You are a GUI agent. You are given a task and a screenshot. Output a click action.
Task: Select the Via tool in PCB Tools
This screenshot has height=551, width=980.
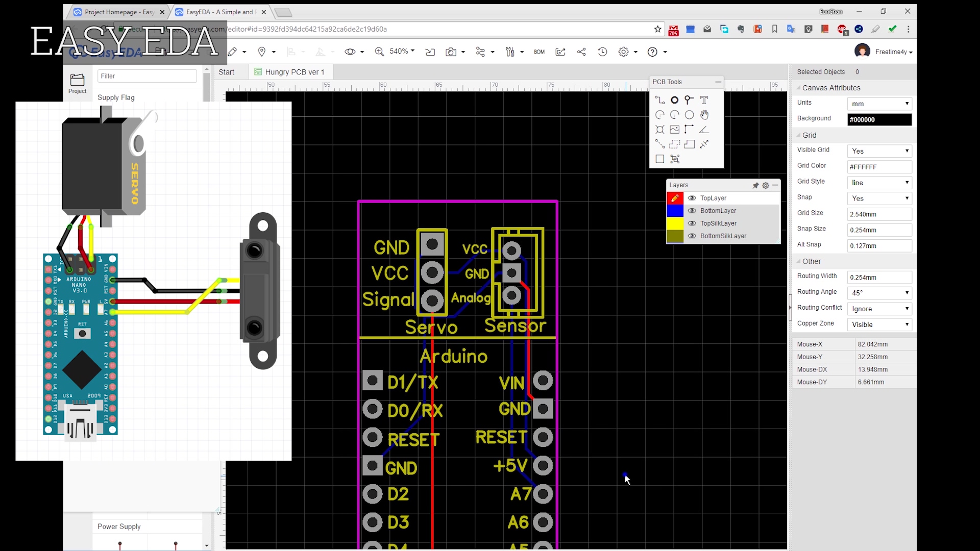pos(689,100)
